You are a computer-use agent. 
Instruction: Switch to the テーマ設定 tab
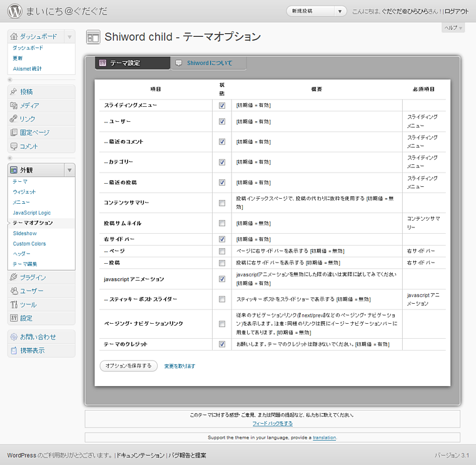coord(133,63)
